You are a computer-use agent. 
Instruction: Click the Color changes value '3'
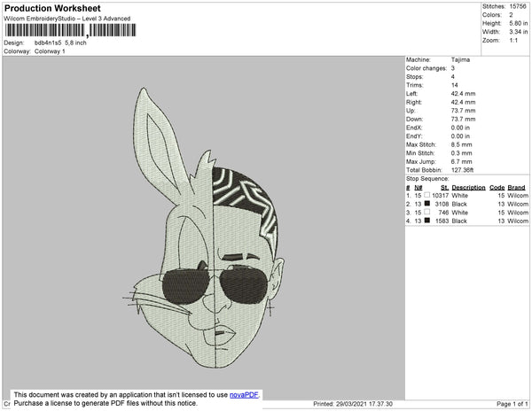[x=453, y=68]
